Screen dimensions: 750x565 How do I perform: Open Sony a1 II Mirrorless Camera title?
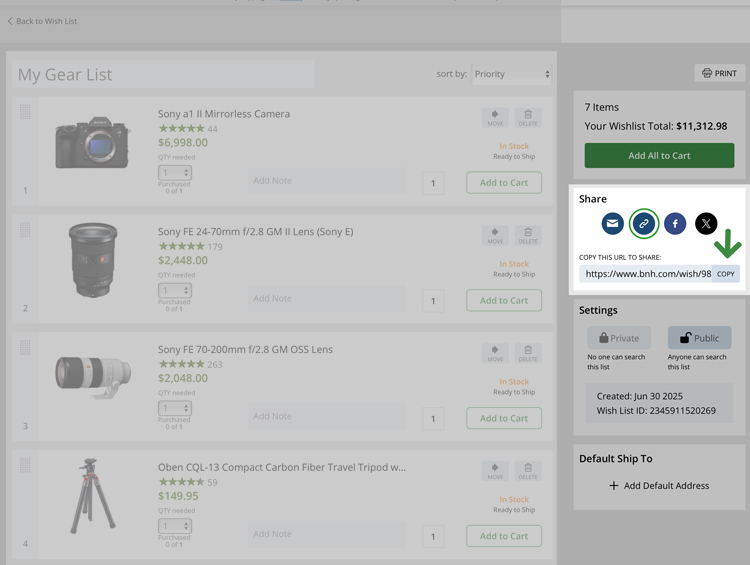[x=224, y=114]
